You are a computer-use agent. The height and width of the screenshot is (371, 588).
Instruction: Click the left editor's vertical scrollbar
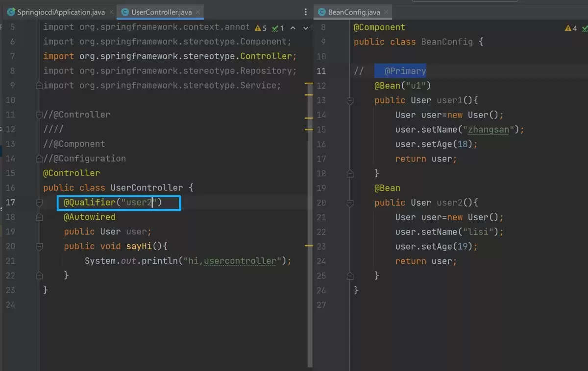[x=310, y=196]
